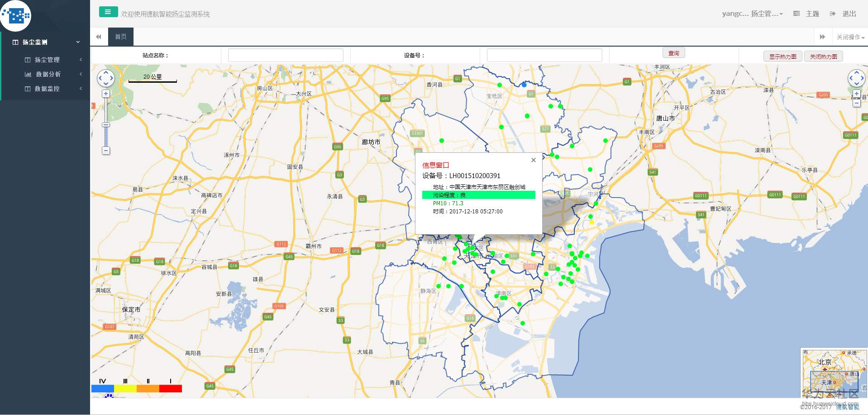Zoom out with the minus below the zoom slider
The image size is (868, 415).
106,151
